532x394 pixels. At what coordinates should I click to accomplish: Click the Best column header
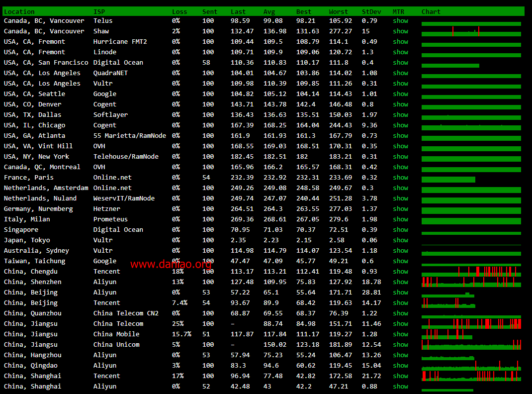[304, 11]
